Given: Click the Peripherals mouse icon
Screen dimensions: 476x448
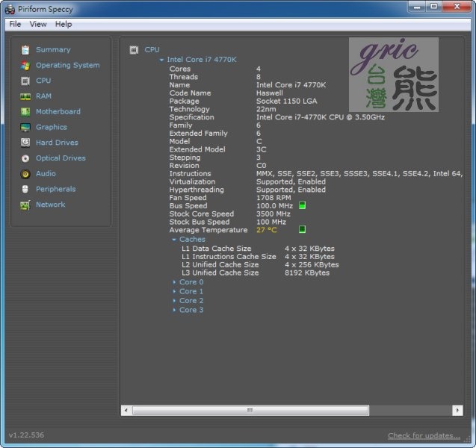Looking at the screenshot, I should [25, 190].
